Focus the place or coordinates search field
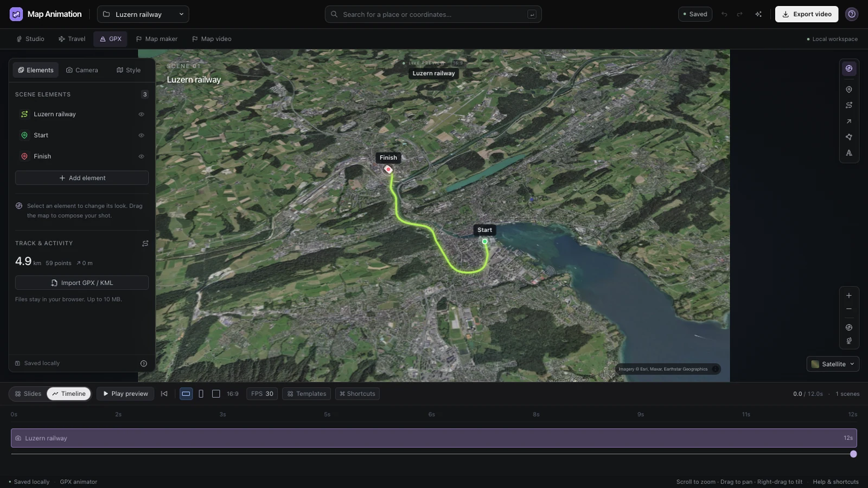 433,14
